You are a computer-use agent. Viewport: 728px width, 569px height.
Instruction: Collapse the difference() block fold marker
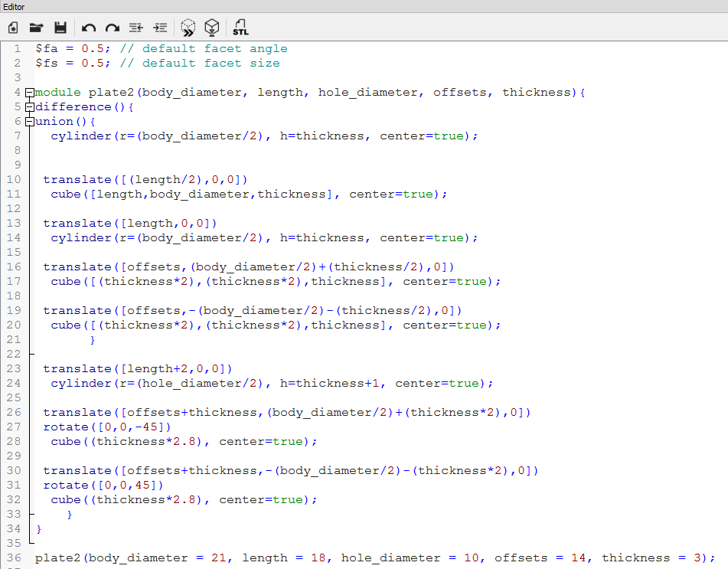pos(29,107)
